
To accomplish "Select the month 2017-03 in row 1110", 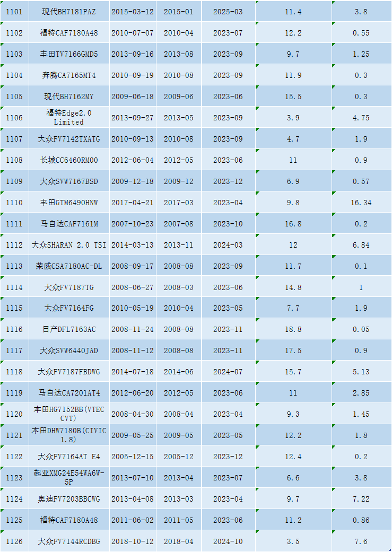I will click(x=179, y=203).
